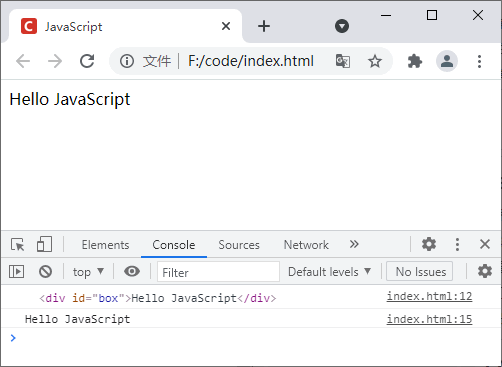Open DevTools settings gear
This screenshot has width=502, height=367.
429,244
